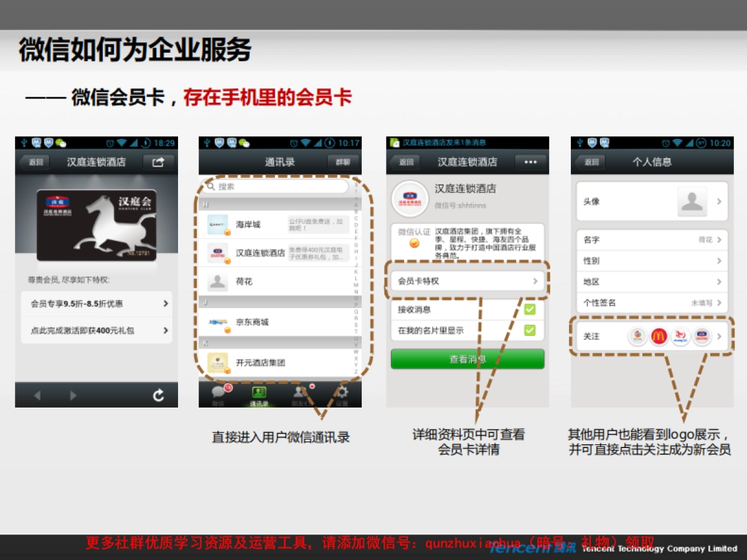
Task: Tap the refresh icon below the membership card
Action: (x=159, y=395)
